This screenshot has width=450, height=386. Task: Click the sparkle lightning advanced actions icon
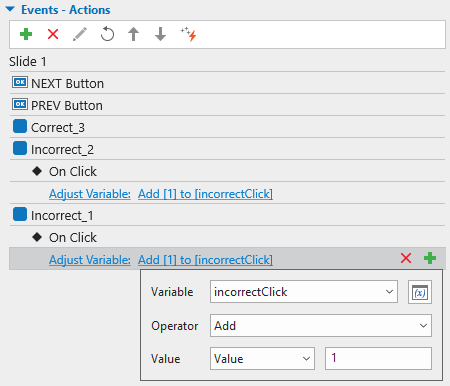pos(189,34)
